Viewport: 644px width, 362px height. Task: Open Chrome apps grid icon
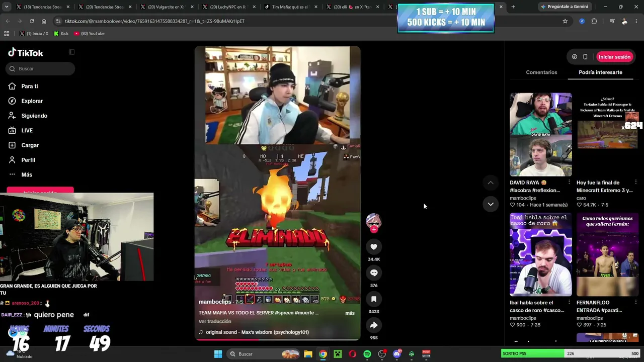click(x=7, y=34)
